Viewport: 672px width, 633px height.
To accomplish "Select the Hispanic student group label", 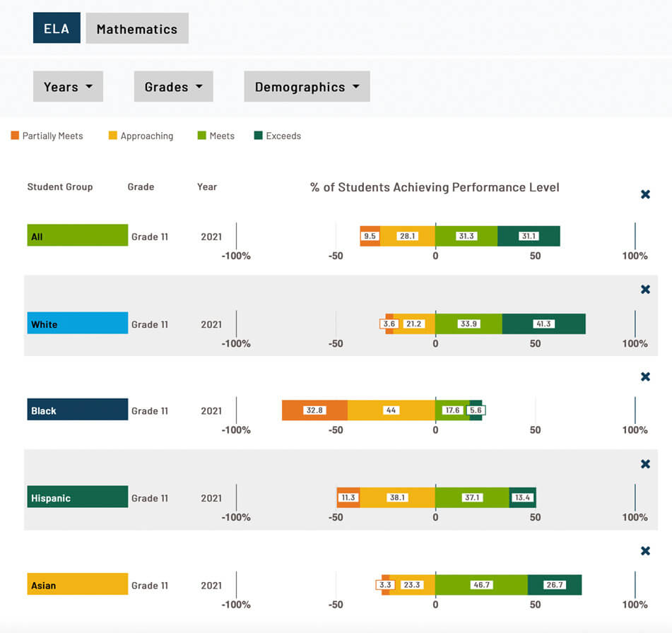I will [78, 497].
